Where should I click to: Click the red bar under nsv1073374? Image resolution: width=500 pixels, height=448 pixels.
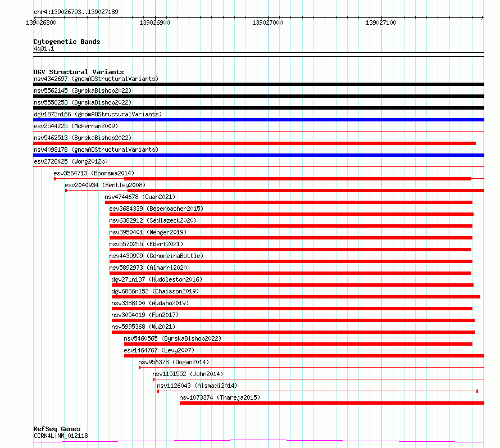click(x=332, y=404)
